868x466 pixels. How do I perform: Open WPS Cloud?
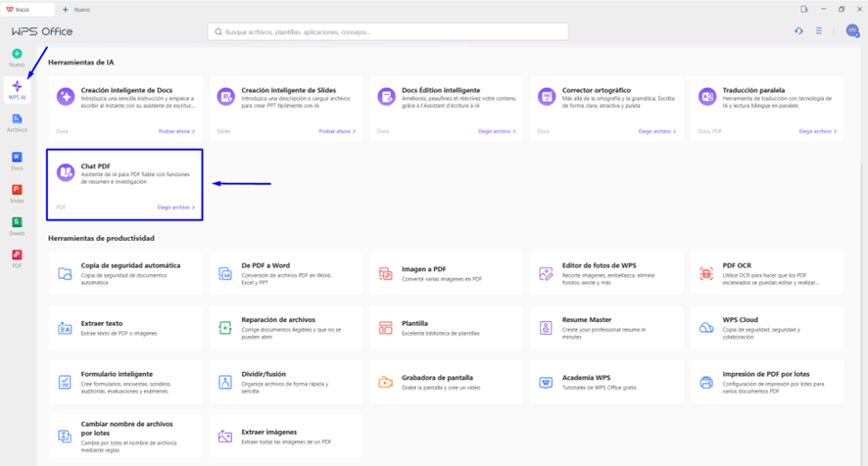(767, 328)
